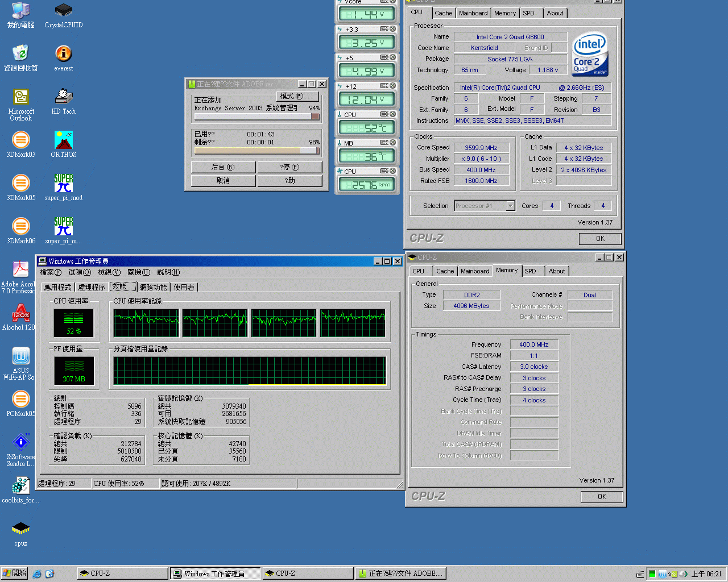Viewport: 728px width, 582px height.
Task: Switch to CPU tab in lower CPU-Z
Action: (419, 271)
